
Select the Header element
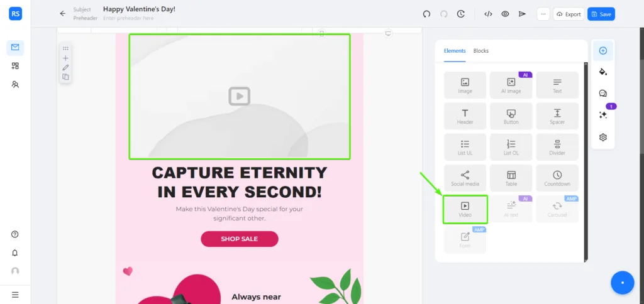tap(465, 116)
